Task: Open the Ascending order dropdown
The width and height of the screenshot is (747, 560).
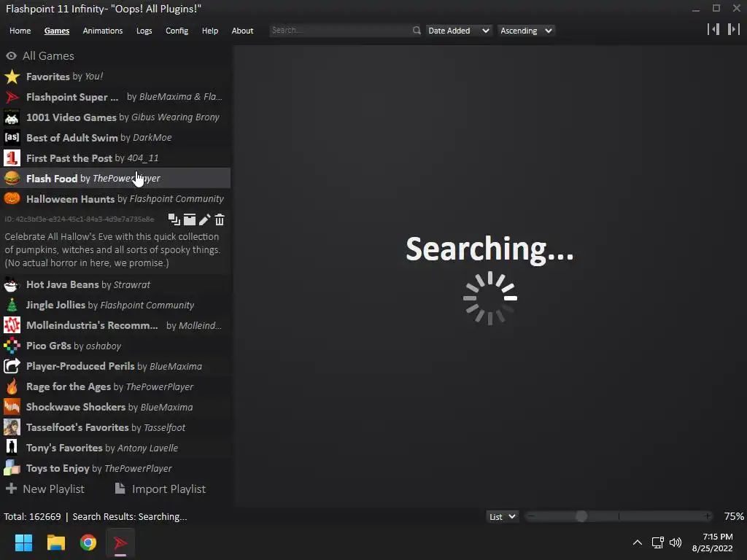Action: click(x=526, y=31)
